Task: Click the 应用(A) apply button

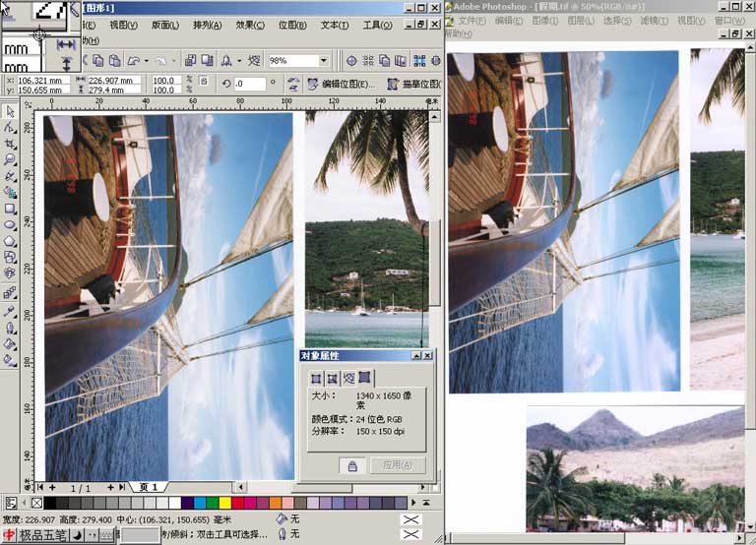Action: pos(398,465)
